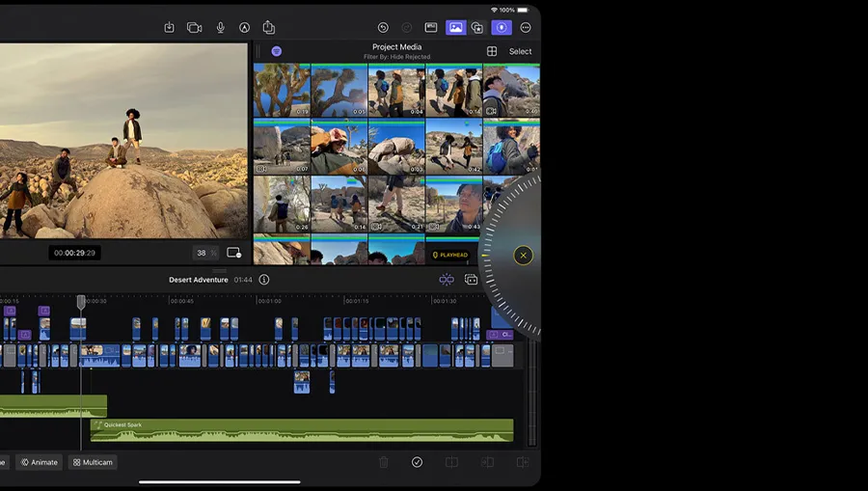Tap the share export icon
This screenshot has height=491, width=868.
coord(269,28)
